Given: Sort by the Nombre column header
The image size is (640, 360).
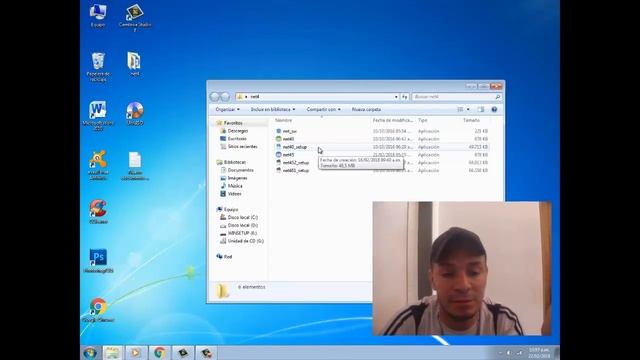Looking at the screenshot, I should coord(283,120).
